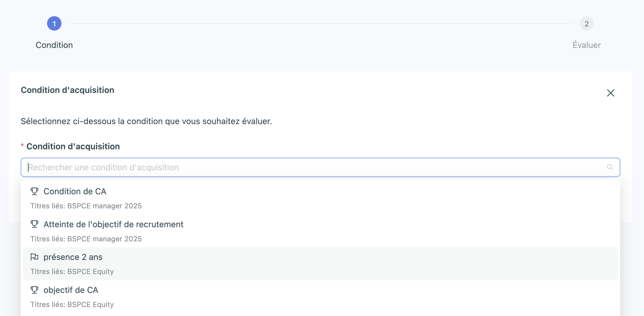Screen dimensions: 644x316
Task: Click the Condition step label
Action: (54, 45)
